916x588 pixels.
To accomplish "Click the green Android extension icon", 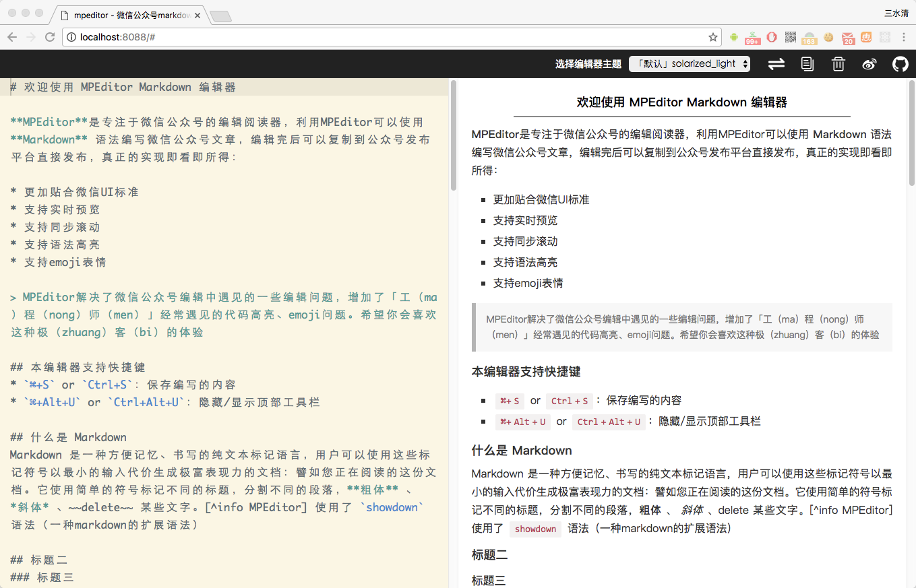I will pos(734,37).
